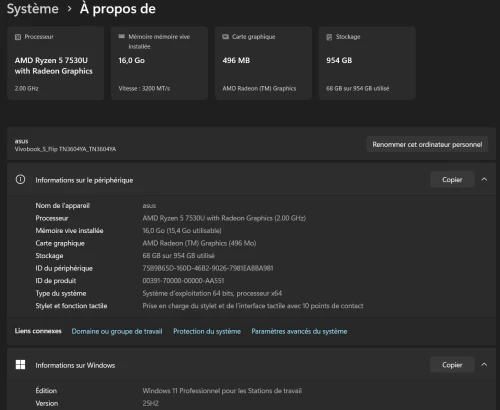Viewport: 500px width, 410px height.
Task: Select the ID de produit value 00391-70000-00000-AA551
Action: tap(183, 281)
